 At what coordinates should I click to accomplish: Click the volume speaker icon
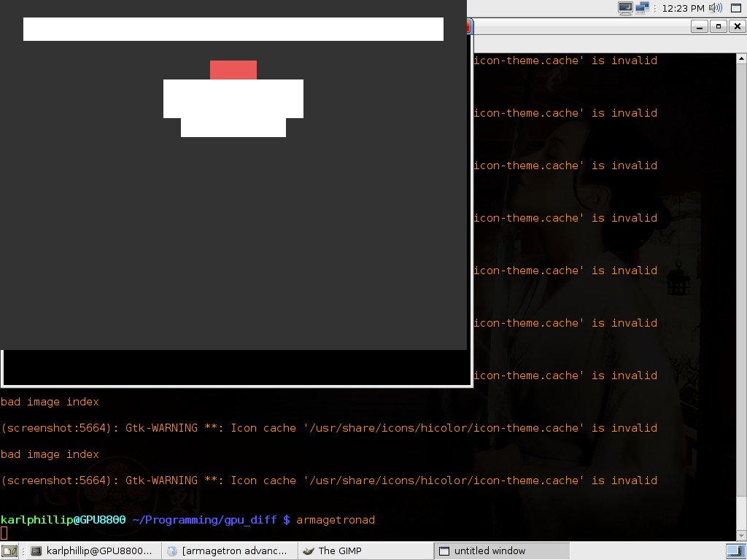[x=715, y=8]
